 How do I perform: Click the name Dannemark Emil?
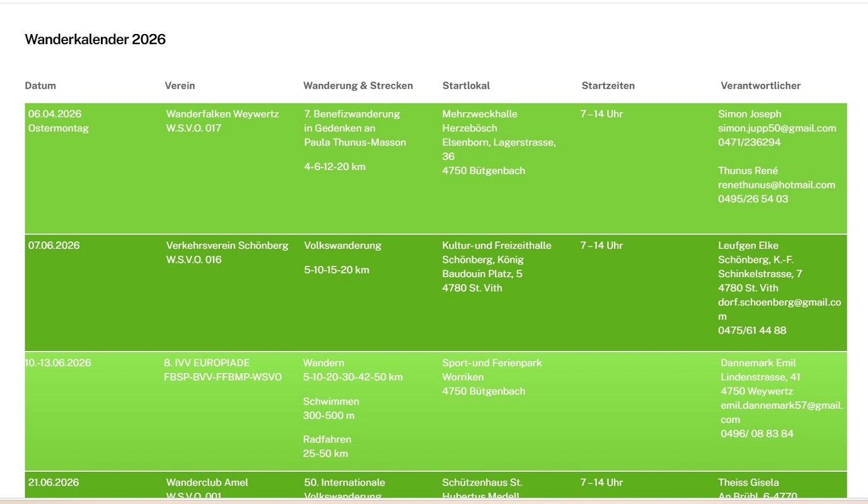coord(758,363)
